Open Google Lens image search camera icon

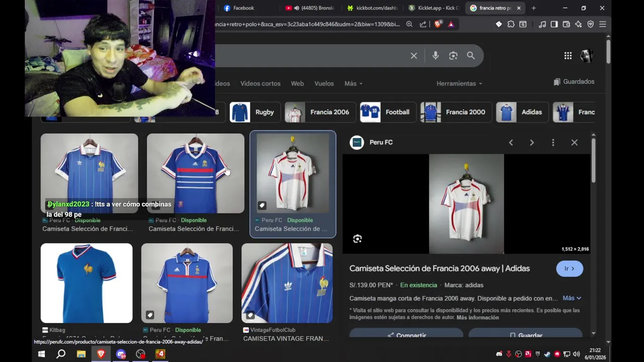(453, 56)
